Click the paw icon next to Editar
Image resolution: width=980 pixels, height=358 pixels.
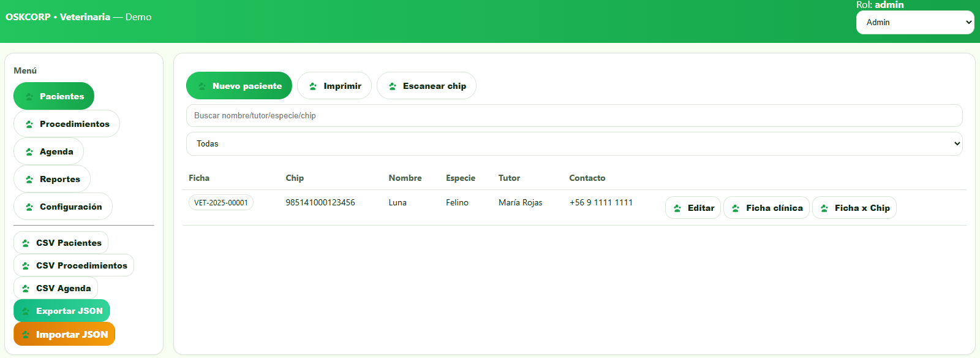point(677,208)
